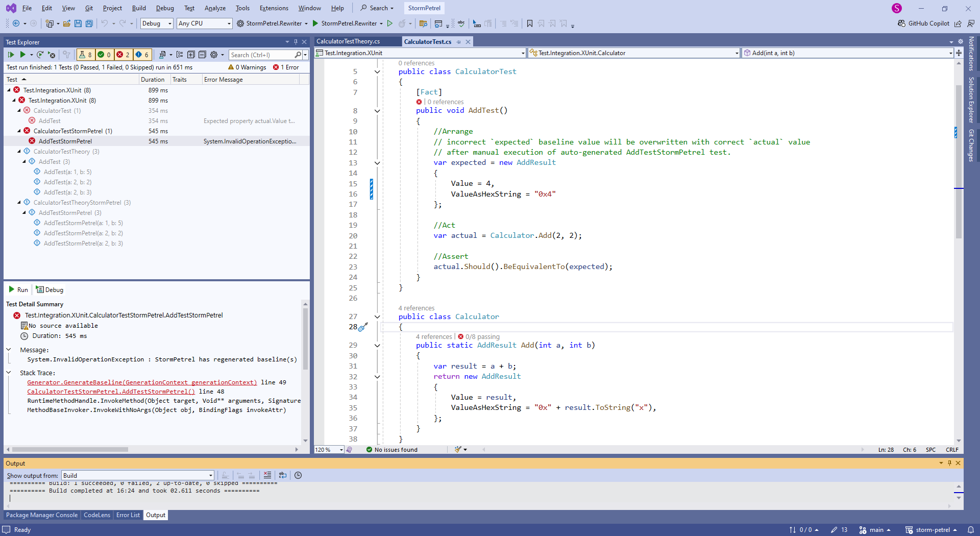Click the test detail pane vertical scrollbar
Viewport: 980px width, 536px height.
305,339
